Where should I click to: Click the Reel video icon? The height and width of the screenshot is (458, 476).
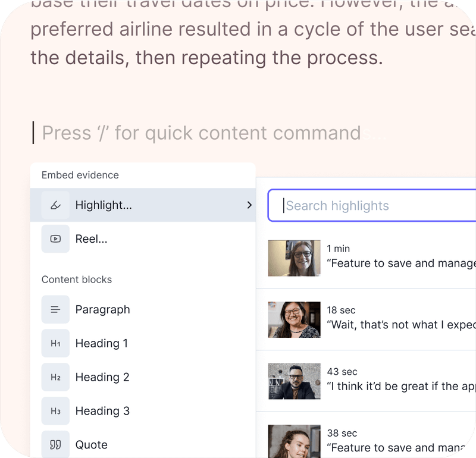point(55,239)
